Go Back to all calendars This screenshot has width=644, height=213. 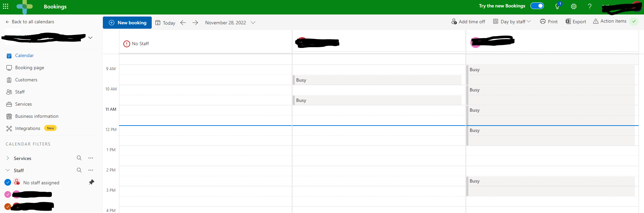point(30,22)
